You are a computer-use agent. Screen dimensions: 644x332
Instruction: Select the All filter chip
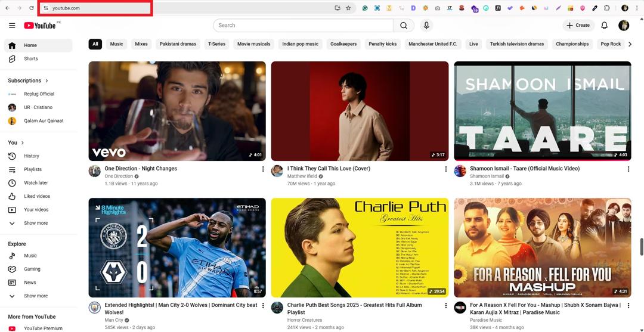[95, 44]
